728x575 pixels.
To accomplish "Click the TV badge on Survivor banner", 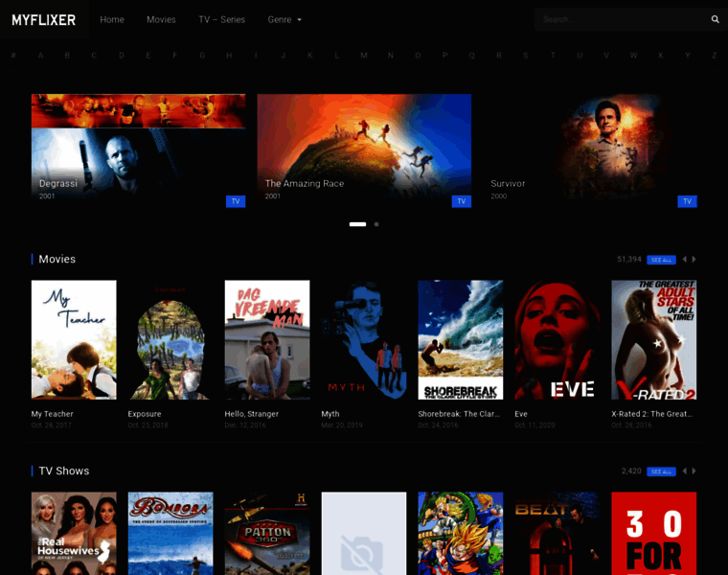I will coord(687,201).
